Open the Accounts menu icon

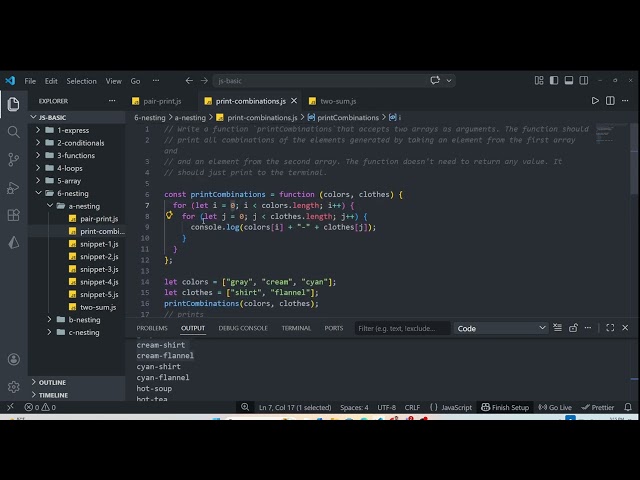pyautogui.click(x=13, y=359)
